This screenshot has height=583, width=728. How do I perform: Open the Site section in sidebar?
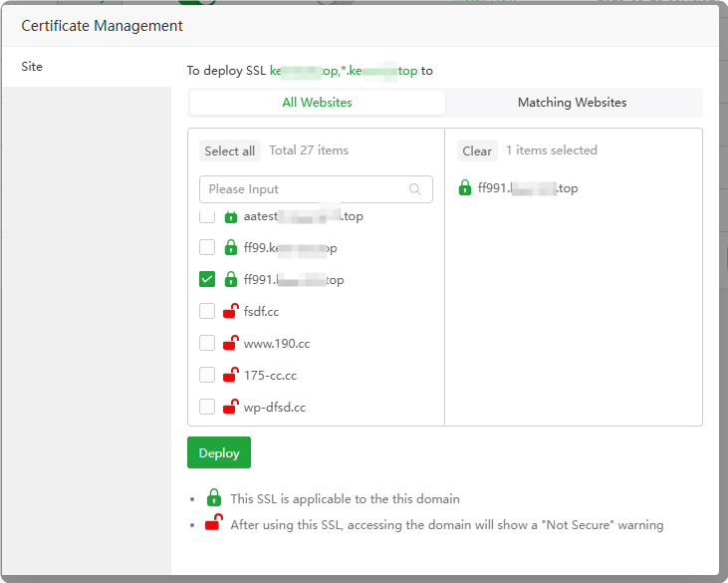click(x=32, y=67)
